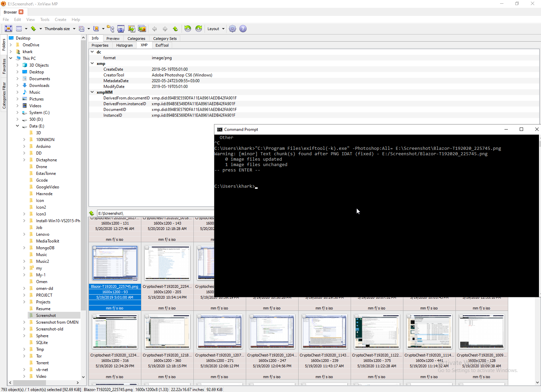
Task: Open the Edit menu
Action: [18, 20]
